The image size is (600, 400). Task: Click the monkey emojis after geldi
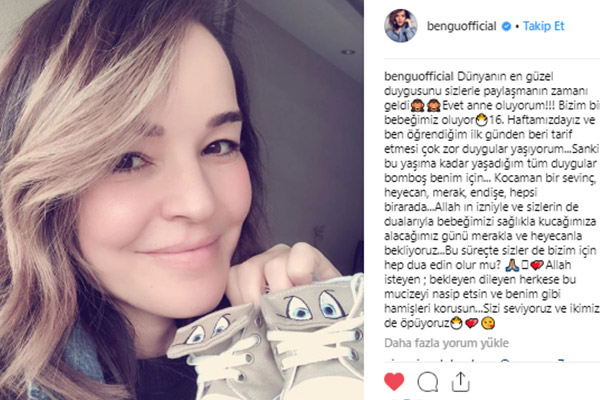[427, 105]
